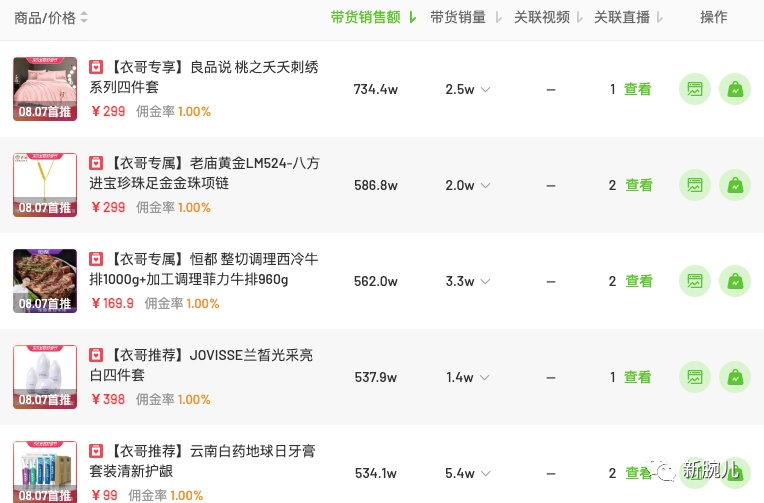Screen dimensions: 764x503
Task: Open trend chart icon for JOVISSE row
Action: pos(695,377)
